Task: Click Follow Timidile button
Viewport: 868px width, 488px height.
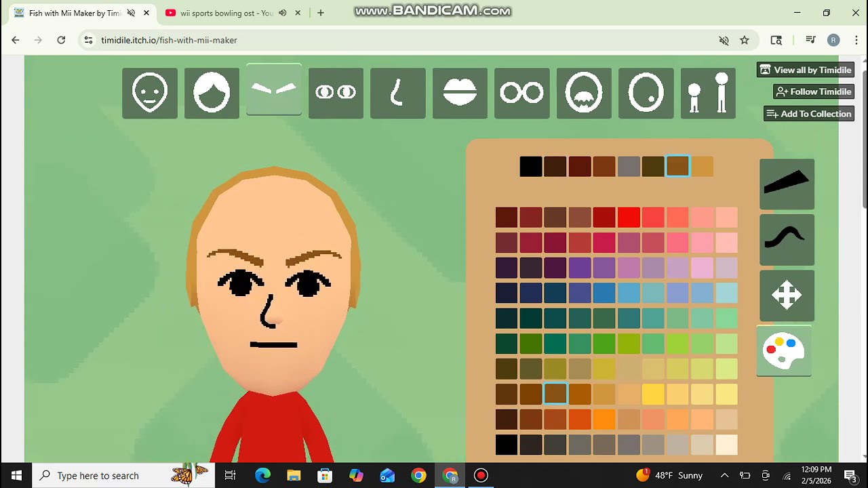Action: (814, 91)
